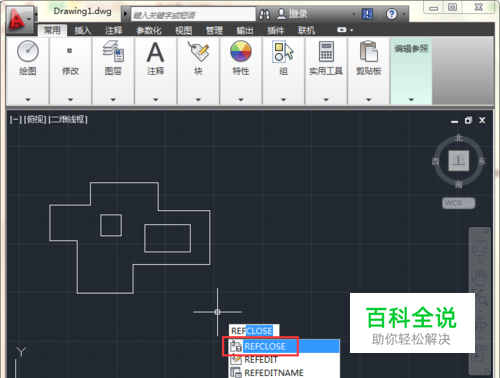Click the keyword search input field
Image resolution: width=500 pixels, height=378 pixels.
(x=193, y=15)
